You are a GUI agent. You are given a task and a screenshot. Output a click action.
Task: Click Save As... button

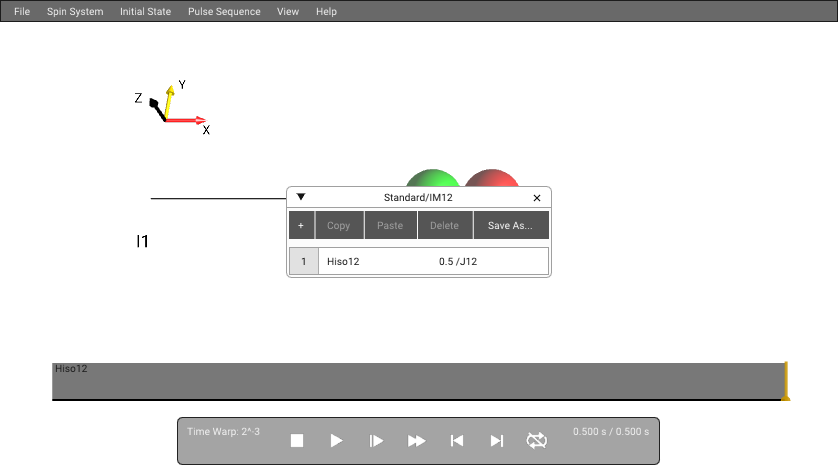click(x=510, y=225)
